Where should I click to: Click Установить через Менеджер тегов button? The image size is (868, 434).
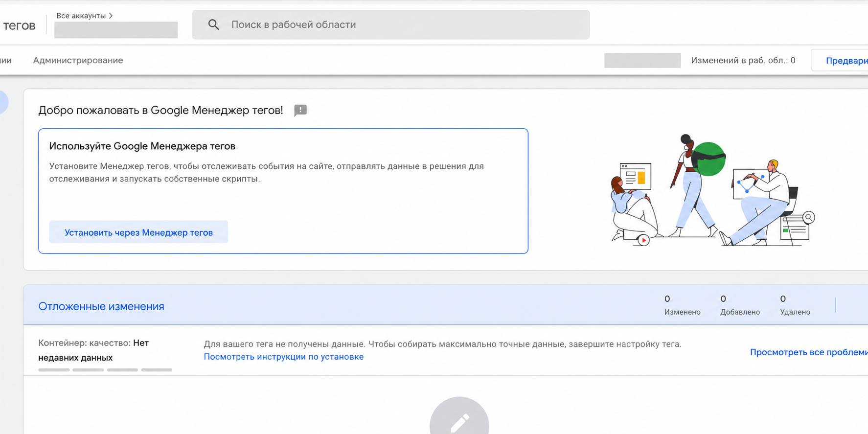138,232
